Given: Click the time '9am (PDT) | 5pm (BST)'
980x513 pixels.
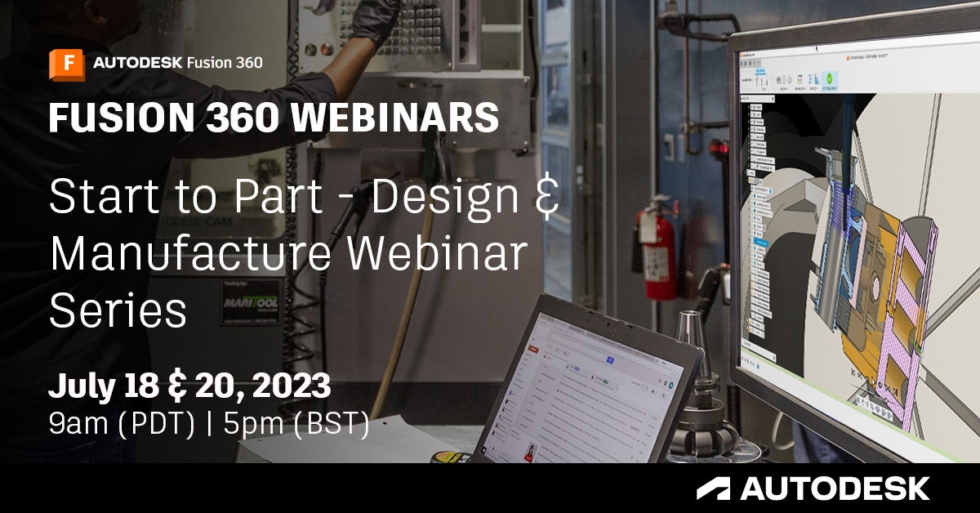Looking at the screenshot, I should coord(209,425).
